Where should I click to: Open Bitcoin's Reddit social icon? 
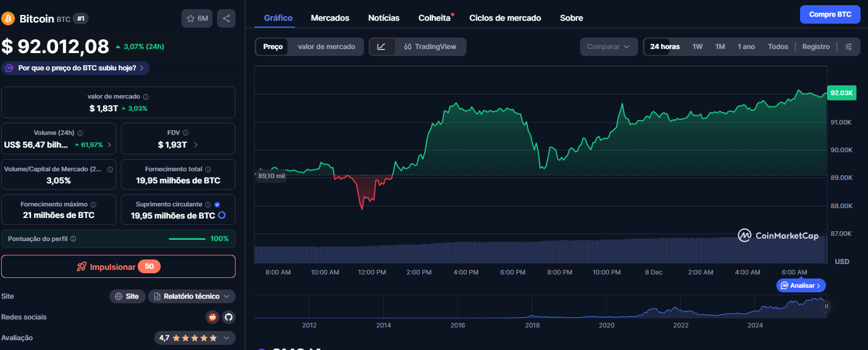tap(212, 317)
